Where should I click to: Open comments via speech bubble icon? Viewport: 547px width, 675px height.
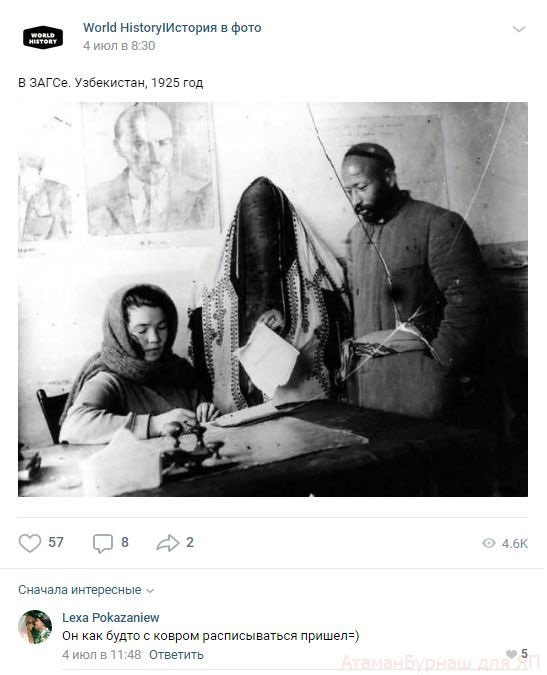pos(103,543)
